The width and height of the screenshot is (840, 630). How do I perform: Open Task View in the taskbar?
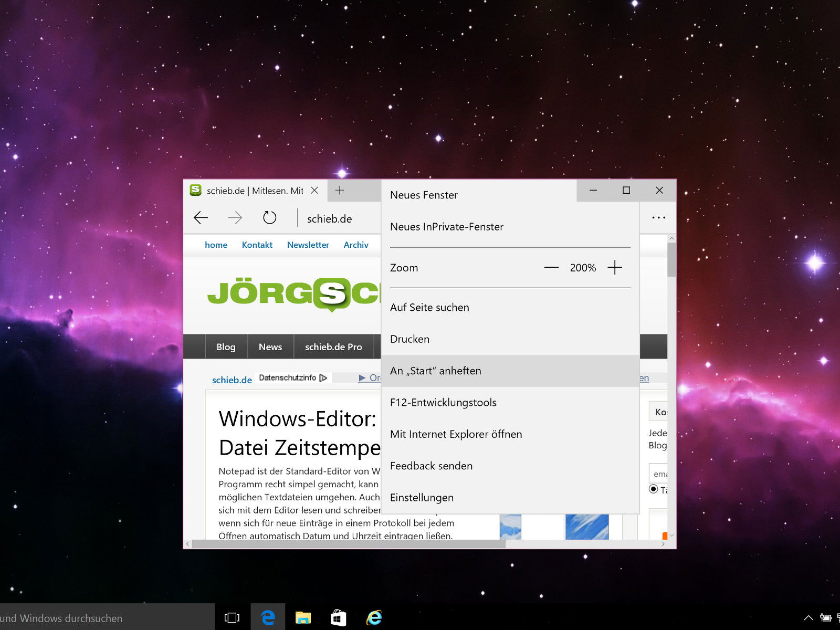click(x=232, y=618)
